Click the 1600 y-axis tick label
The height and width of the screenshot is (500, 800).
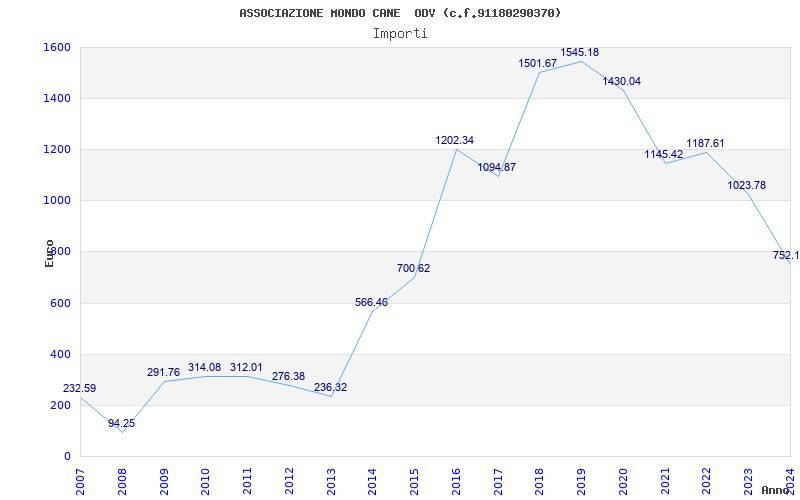[55, 47]
